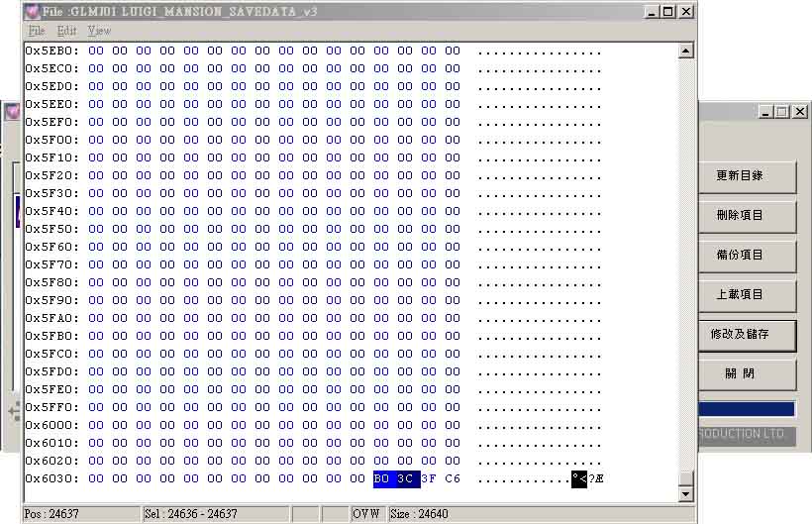Image resolution: width=812 pixels, height=524 pixels.
Task: Click the hex editor title bar icon
Action: (32, 11)
